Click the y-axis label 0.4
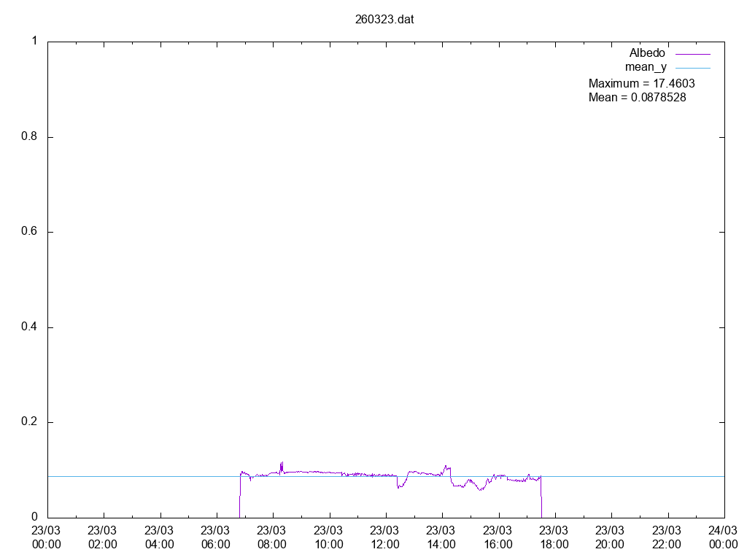The height and width of the screenshot is (560, 747). 30,327
